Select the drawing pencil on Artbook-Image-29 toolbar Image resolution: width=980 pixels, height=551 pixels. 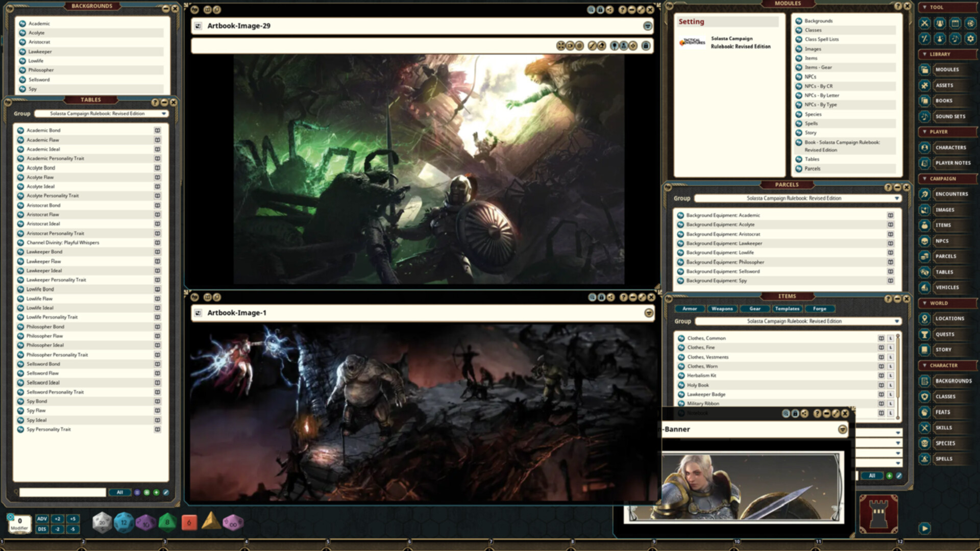[593, 46]
